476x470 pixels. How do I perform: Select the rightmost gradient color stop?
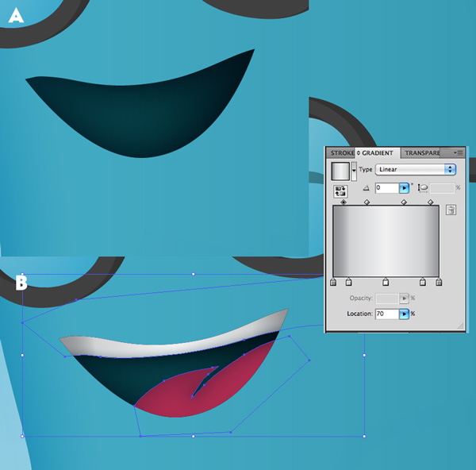439,282
